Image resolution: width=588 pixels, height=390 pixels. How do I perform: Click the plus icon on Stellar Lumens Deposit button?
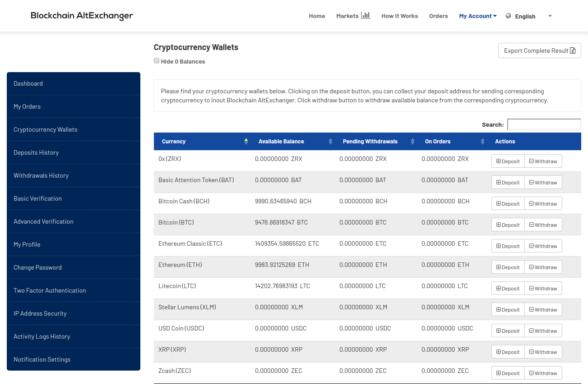coord(498,309)
